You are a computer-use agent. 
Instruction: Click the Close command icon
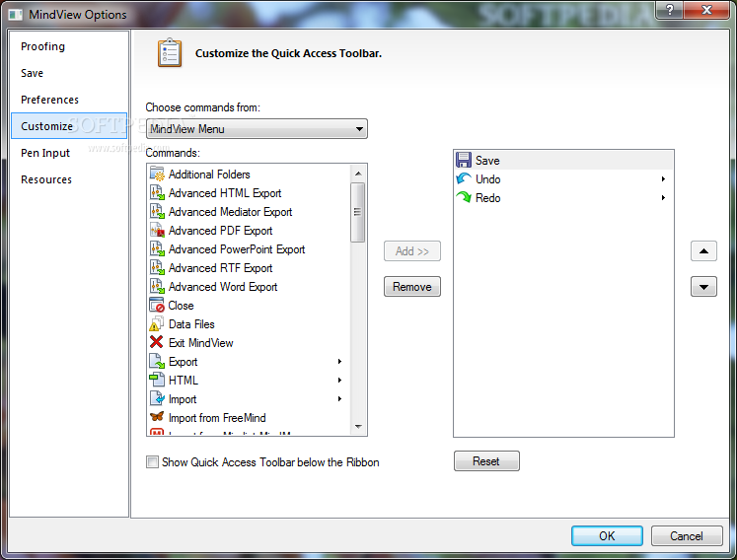157,306
